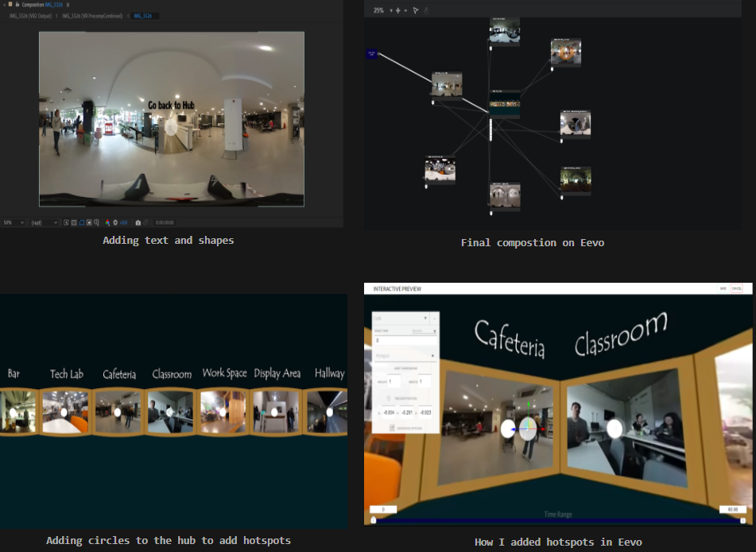Click the 0:00:00:00 timecode field
The image size is (756, 552).
pos(165,222)
